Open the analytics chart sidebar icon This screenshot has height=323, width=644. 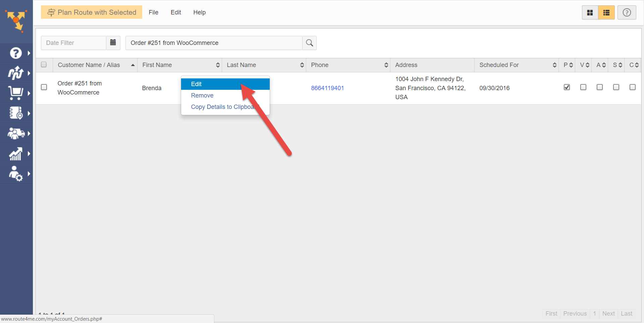pos(16,153)
